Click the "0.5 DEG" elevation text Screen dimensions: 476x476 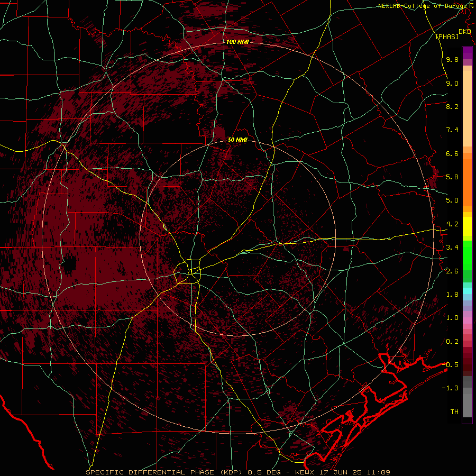click(264, 472)
